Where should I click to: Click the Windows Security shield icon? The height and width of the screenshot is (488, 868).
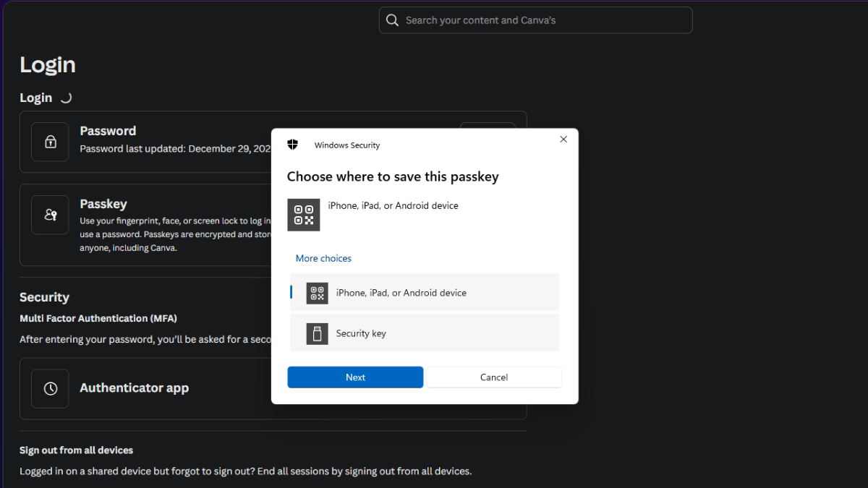[x=293, y=145]
